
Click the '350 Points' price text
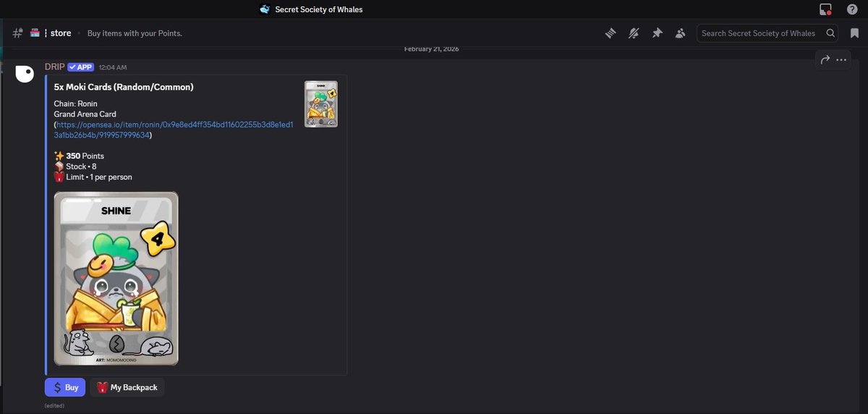click(85, 156)
